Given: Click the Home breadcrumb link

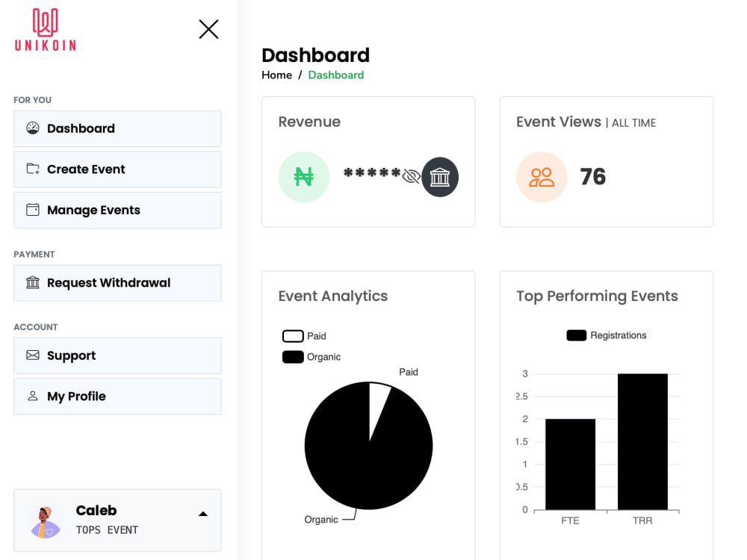Looking at the screenshot, I should click(277, 75).
